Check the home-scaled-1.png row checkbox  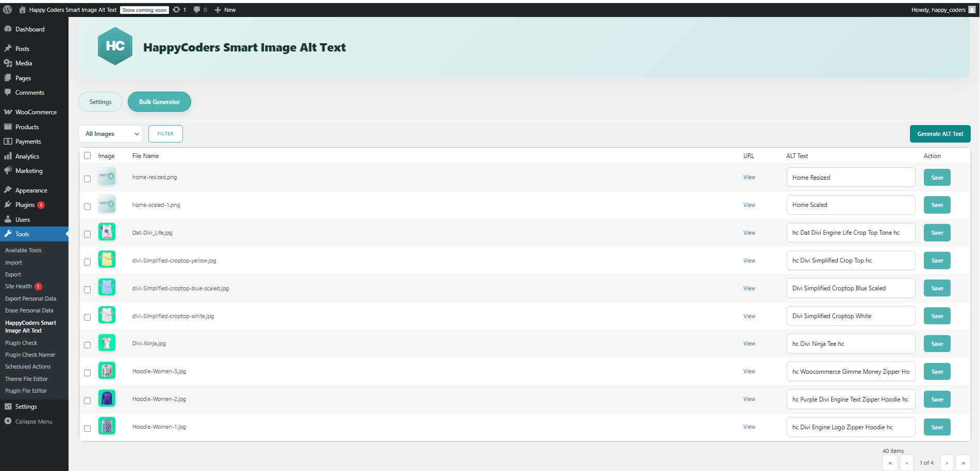(x=87, y=206)
